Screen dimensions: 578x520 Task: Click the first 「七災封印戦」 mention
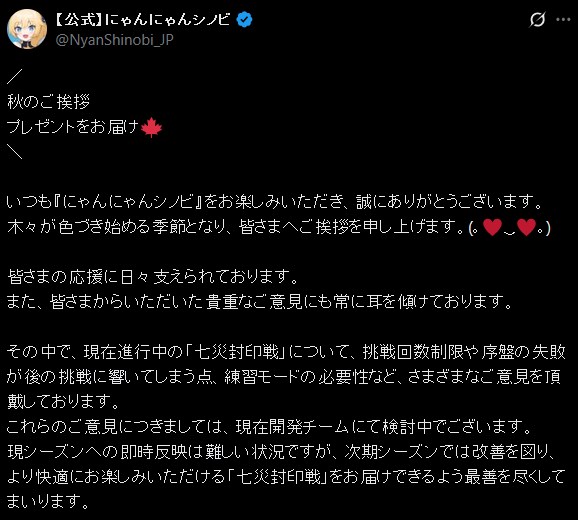coord(236,352)
